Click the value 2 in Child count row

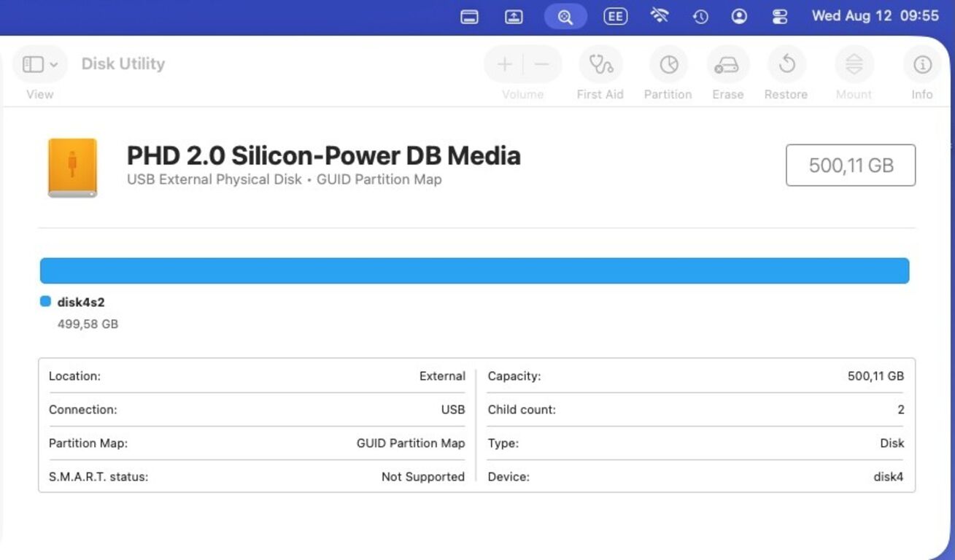[901, 410]
